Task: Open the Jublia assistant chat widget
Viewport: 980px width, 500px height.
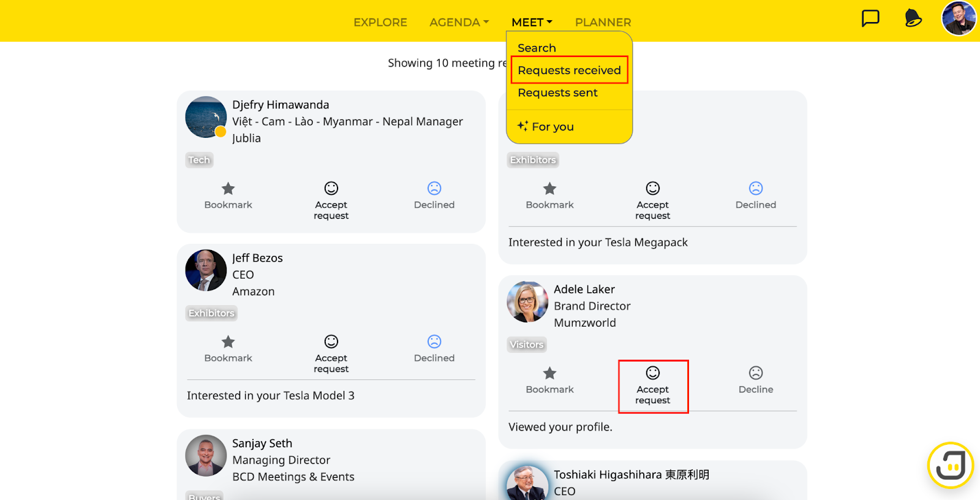Action: [x=951, y=465]
